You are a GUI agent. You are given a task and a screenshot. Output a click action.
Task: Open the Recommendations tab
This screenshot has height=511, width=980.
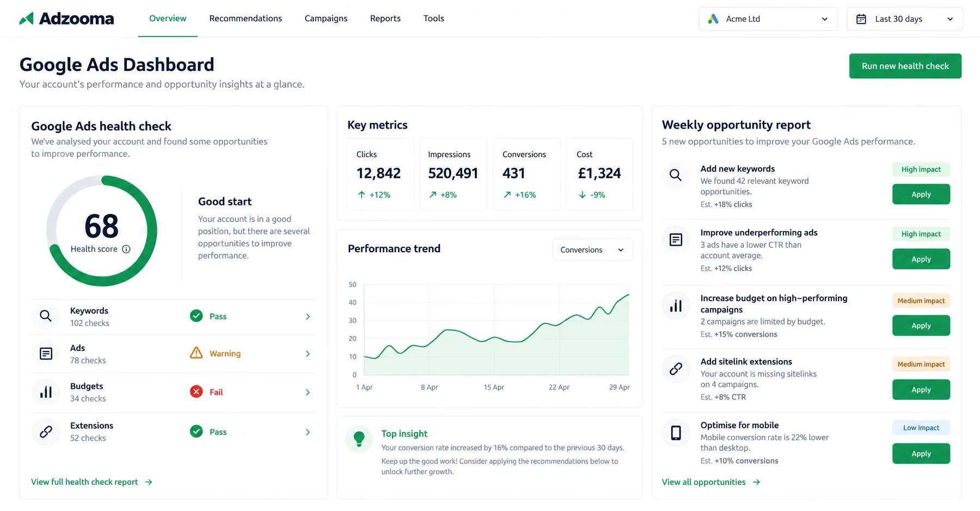246,19
